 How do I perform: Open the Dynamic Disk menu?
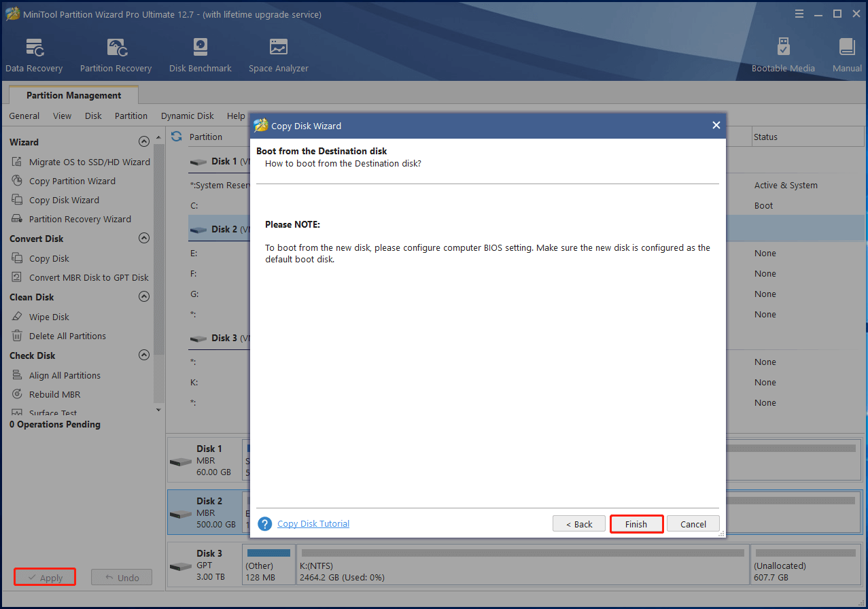point(188,116)
